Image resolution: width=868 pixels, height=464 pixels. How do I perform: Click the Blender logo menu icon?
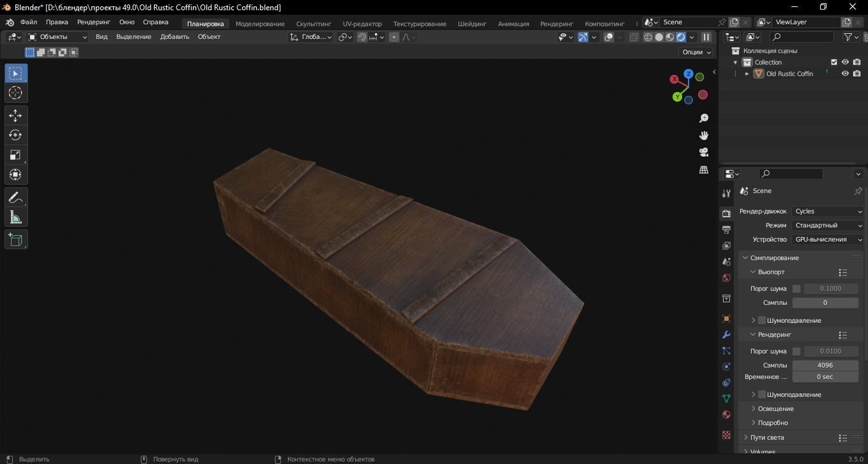pos(10,22)
